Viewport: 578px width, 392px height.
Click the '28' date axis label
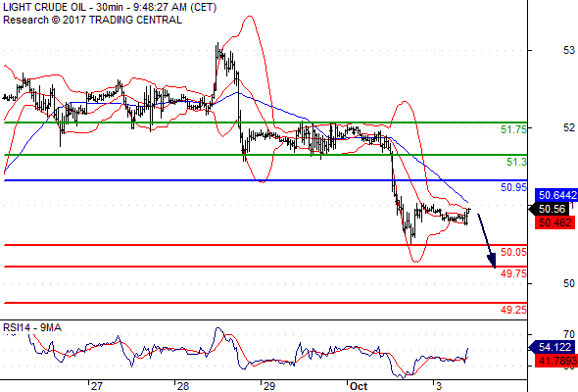click(183, 386)
